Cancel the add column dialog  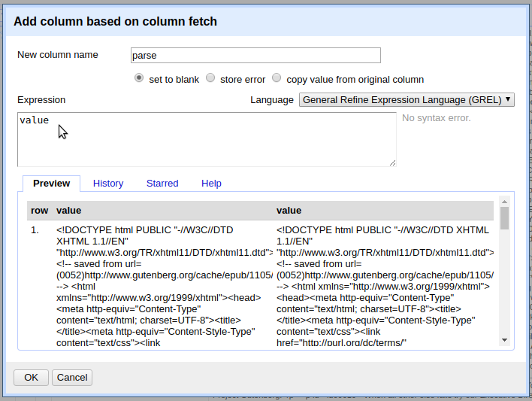tap(72, 378)
